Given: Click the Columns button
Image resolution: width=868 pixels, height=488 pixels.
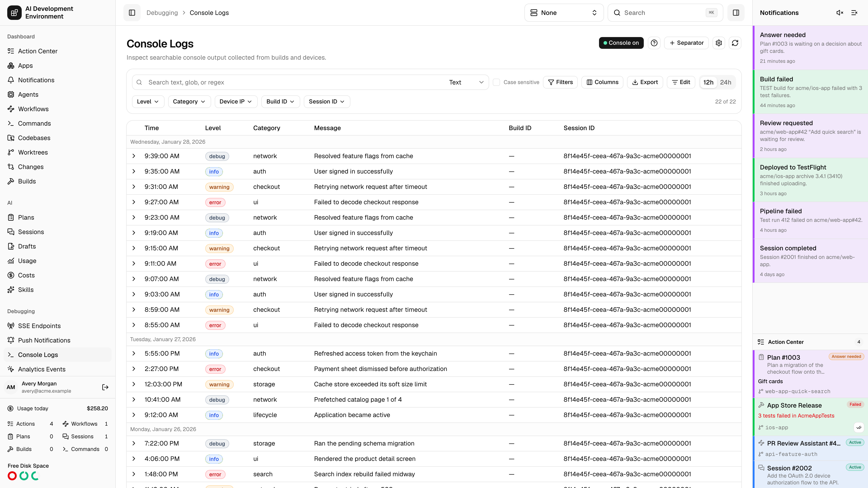Looking at the screenshot, I should click(x=602, y=82).
